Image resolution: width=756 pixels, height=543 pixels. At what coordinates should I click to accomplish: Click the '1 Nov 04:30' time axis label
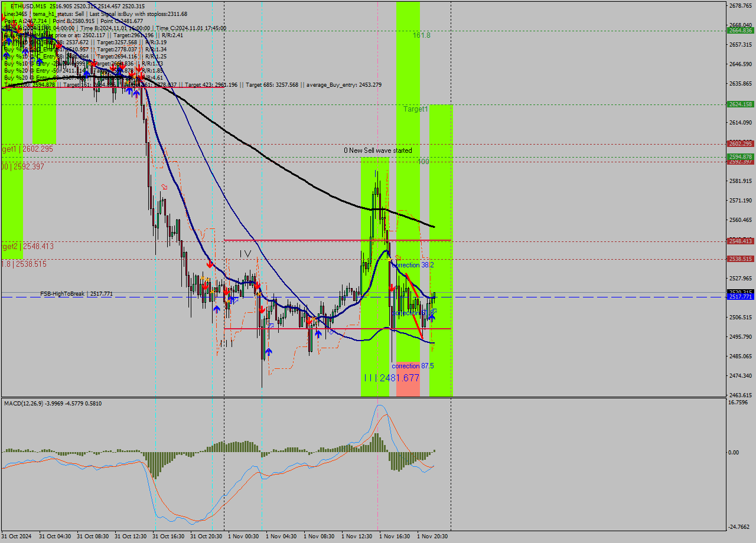(281, 537)
